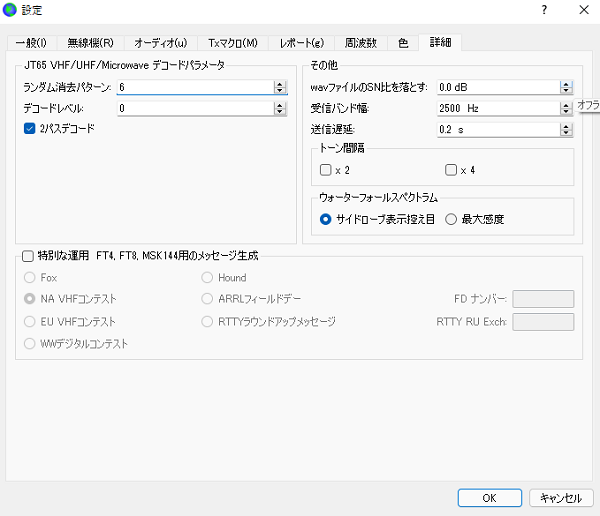Enable the x 4 tone spacing checkbox
This screenshot has height=516, width=600.
[x=450, y=170]
